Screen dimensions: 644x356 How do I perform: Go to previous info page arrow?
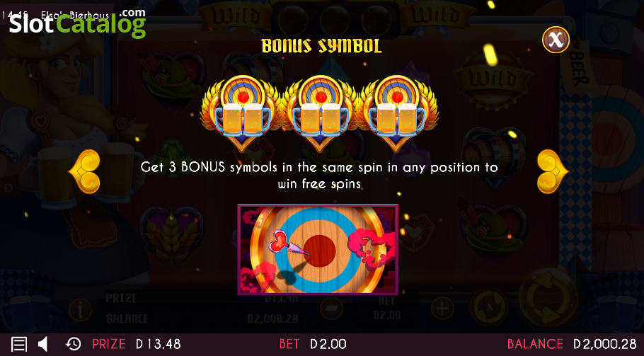pos(85,171)
